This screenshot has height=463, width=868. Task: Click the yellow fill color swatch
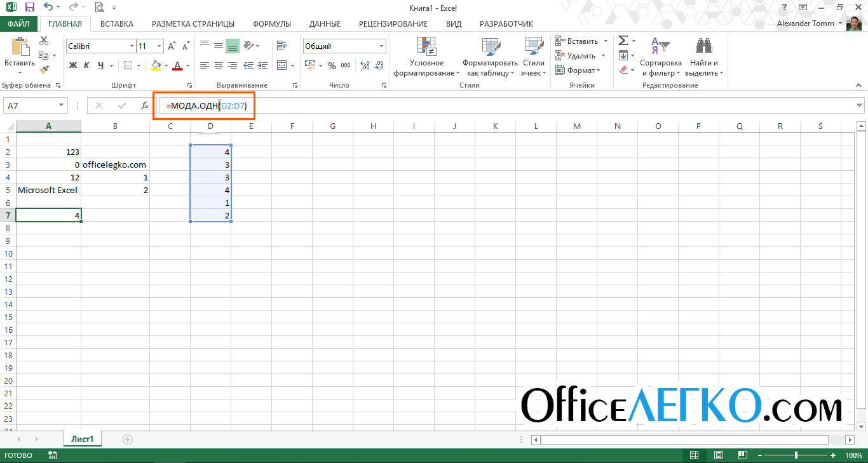[x=156, y=65]
